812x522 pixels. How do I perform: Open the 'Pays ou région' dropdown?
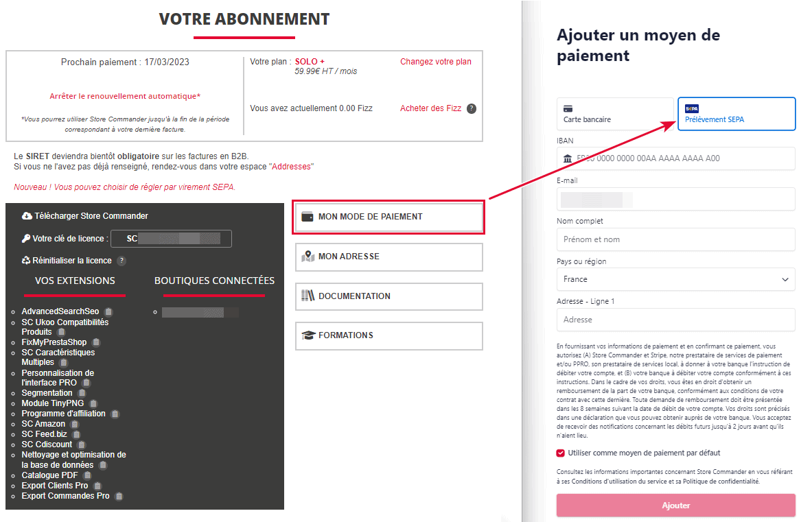tap(675, 279)
